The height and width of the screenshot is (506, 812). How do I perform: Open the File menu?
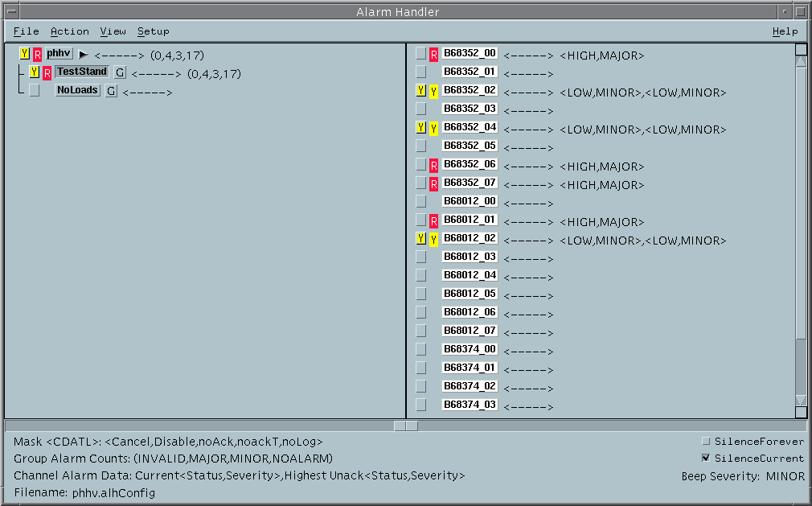27,31
